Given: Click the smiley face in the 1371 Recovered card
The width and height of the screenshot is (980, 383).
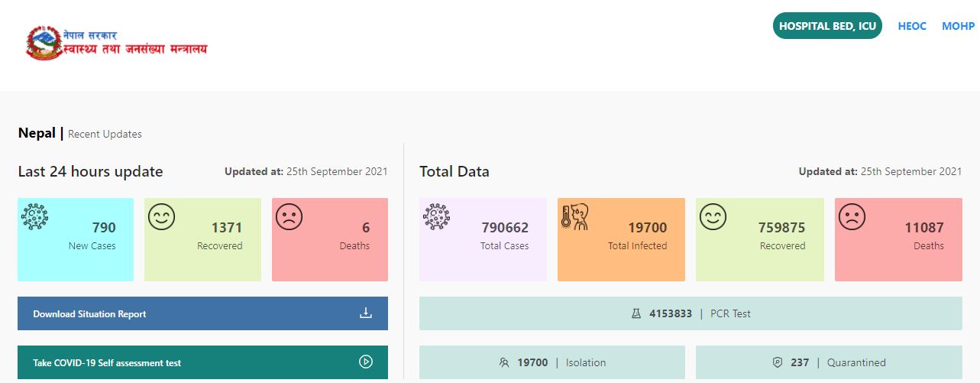Looking at the screenshot, I should click(x=161, y=217).
